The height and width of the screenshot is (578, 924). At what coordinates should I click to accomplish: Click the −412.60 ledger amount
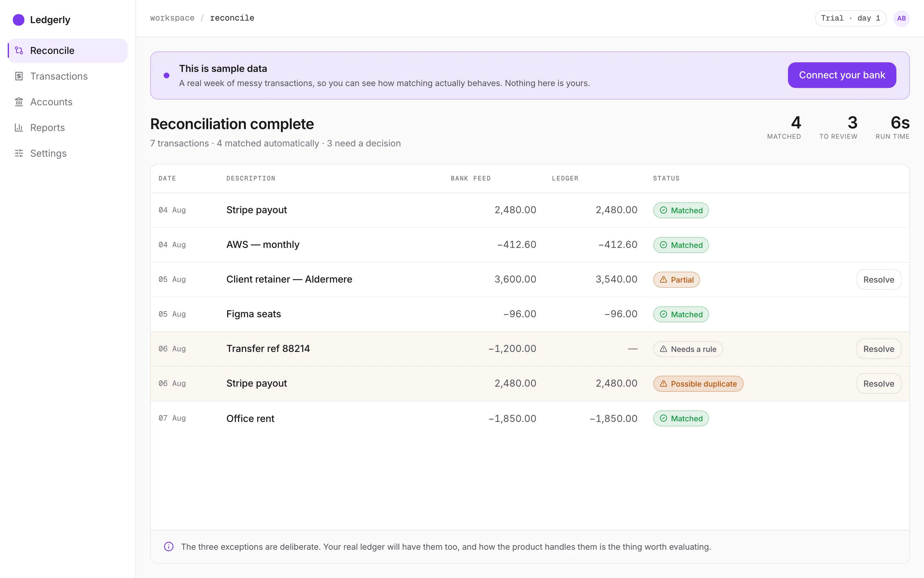[x=617, y=245]
